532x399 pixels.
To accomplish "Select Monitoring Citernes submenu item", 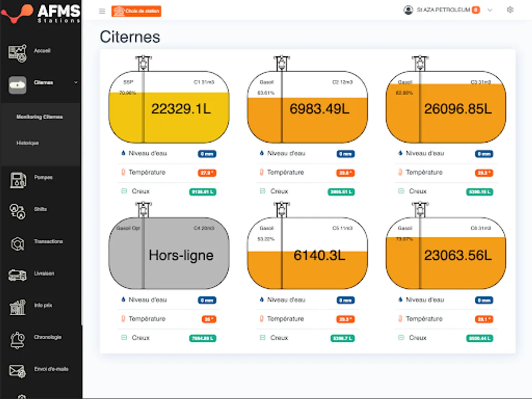I will [x=39, y=117].
